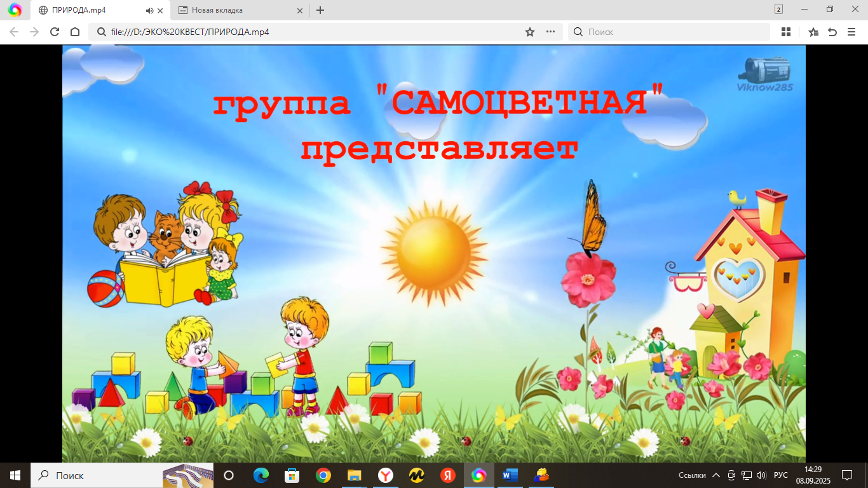The height and width of the screenshot is (488, 868).
Task: Expand the hamburger main menu
Action: (x=851, y=32)
